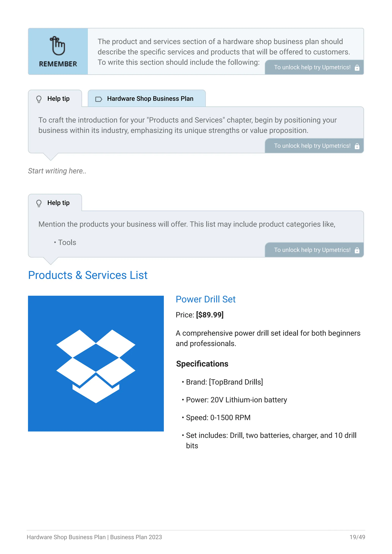Click the lightbulb icon on first Help tip
Image resolution: width=392 pixels, height=554 pixels.
(x=39, y=99)
